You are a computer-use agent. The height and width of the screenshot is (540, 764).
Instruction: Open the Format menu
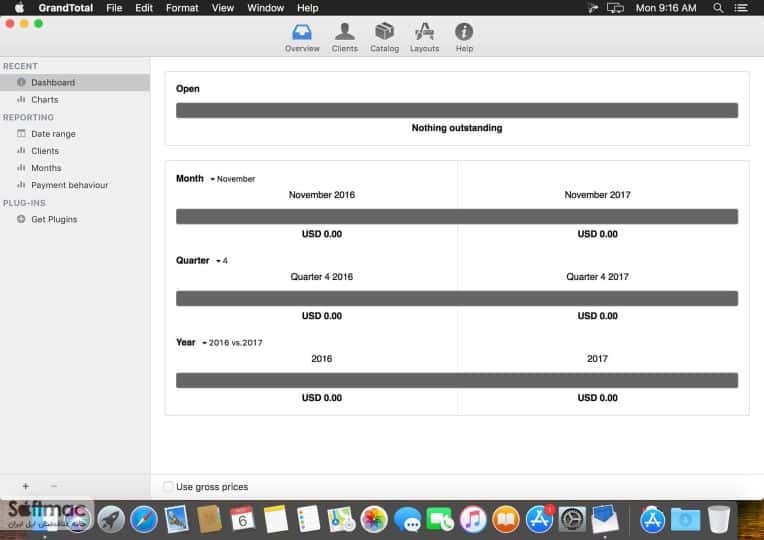(x=182, y=8)
